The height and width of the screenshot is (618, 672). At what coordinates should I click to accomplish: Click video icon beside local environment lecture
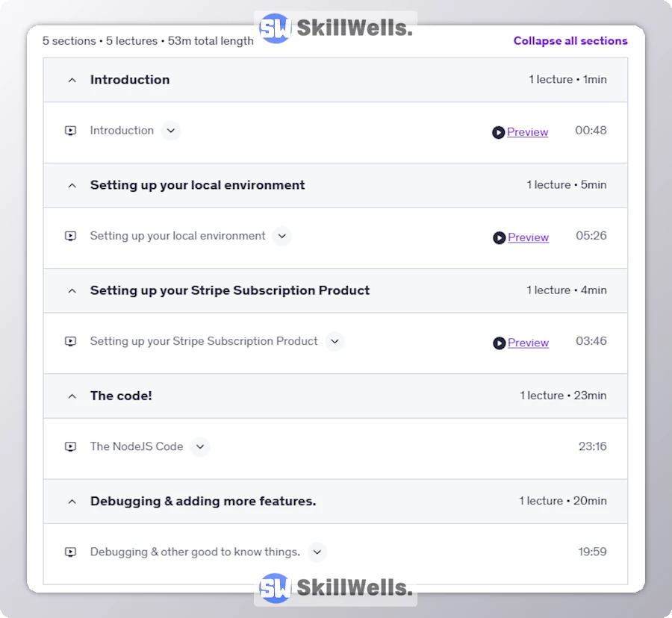[x=71, y=236]
